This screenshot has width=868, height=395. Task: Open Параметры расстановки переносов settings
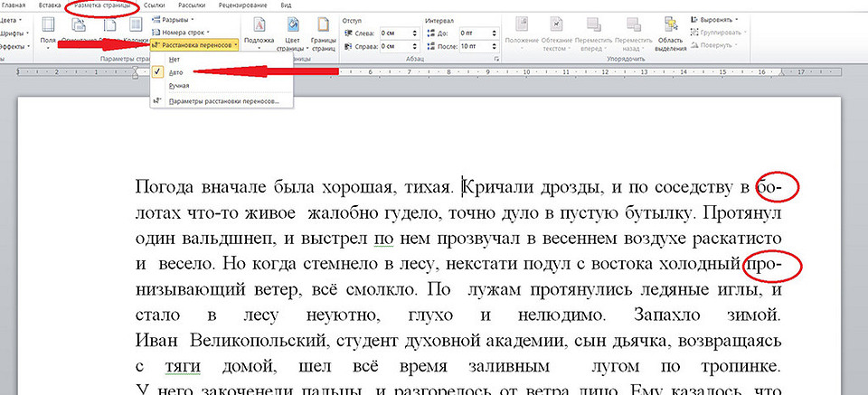(x=224, y=101)
